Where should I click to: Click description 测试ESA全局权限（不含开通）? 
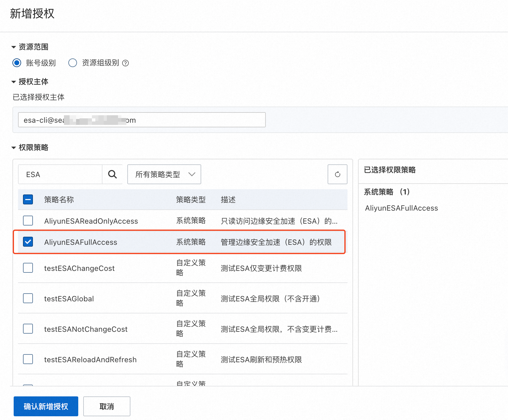(x=271, y=299)
